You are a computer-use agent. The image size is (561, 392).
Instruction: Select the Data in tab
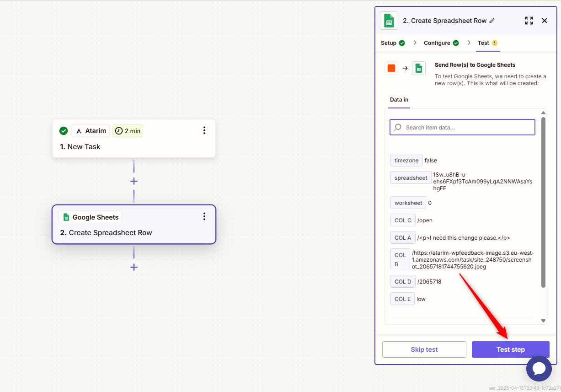(x=399, y=100)
